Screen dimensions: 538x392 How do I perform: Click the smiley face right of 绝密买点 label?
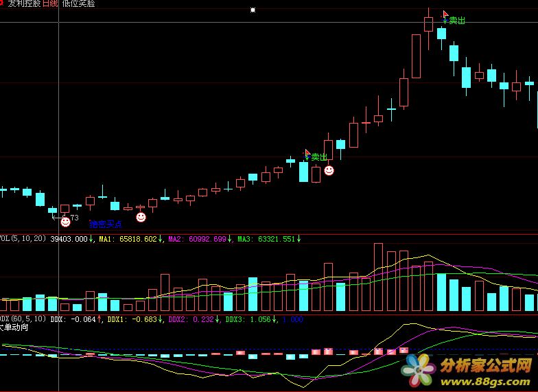pyautogui.click(x=141, y=217)
